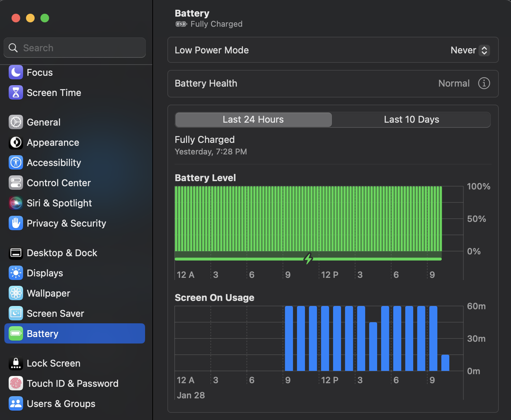Open Screen Time hourglass icon

pyautogui.click(x=16, y=93)
